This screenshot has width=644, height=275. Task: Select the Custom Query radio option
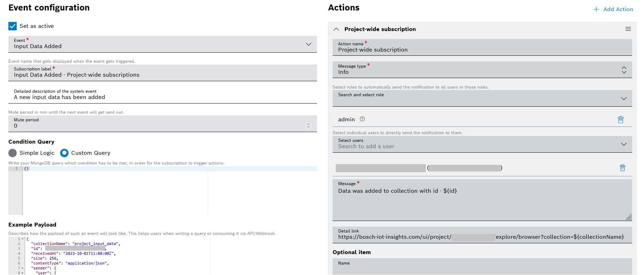click(64, 153)
